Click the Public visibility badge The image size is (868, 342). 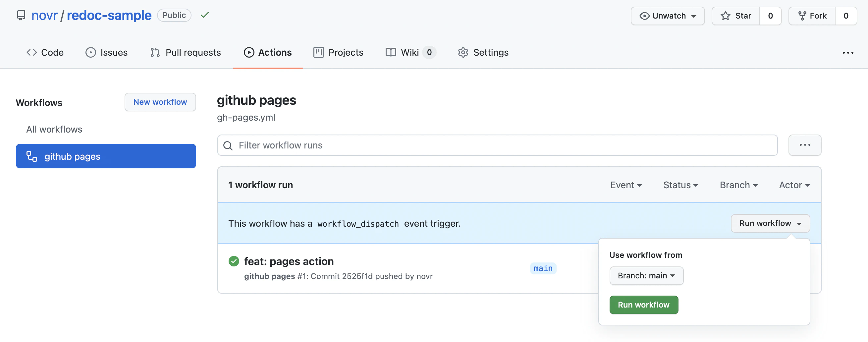[174, 15]
